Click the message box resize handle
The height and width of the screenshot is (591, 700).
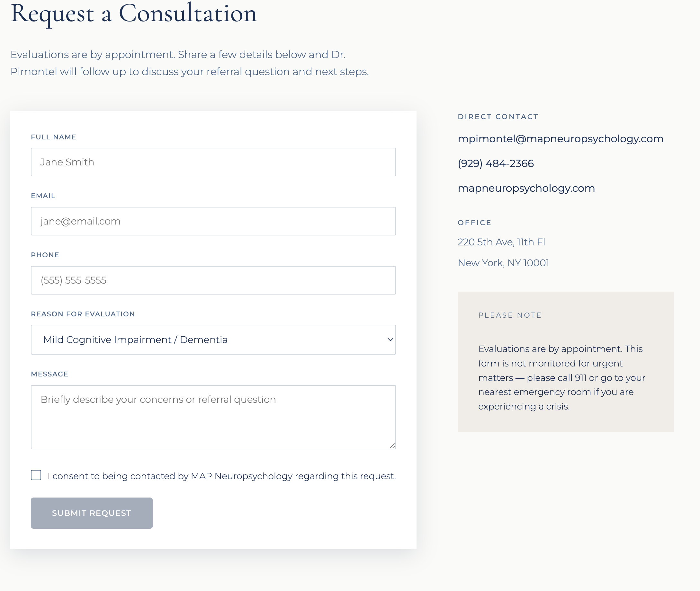[x=392, y=446]
